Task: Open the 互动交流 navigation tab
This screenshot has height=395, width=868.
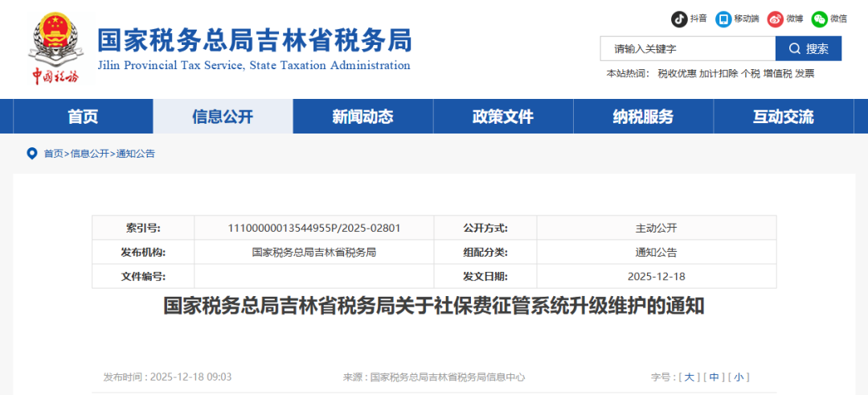Action: [783, 117]
